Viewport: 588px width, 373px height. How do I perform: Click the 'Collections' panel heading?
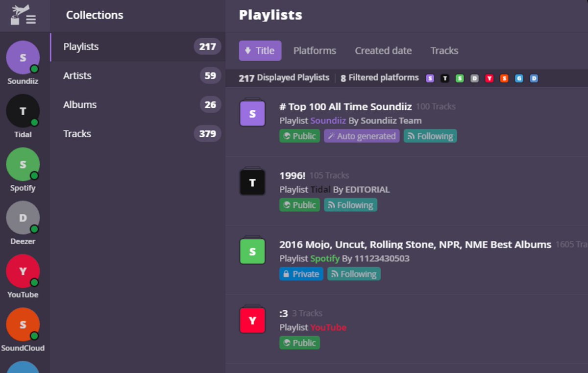pyautogui.click(x=95, y=15)
